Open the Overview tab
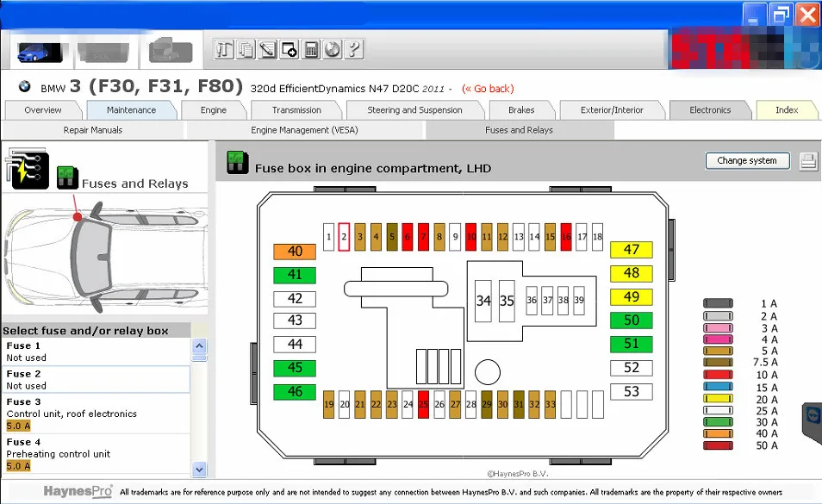 tap(43, 110)
